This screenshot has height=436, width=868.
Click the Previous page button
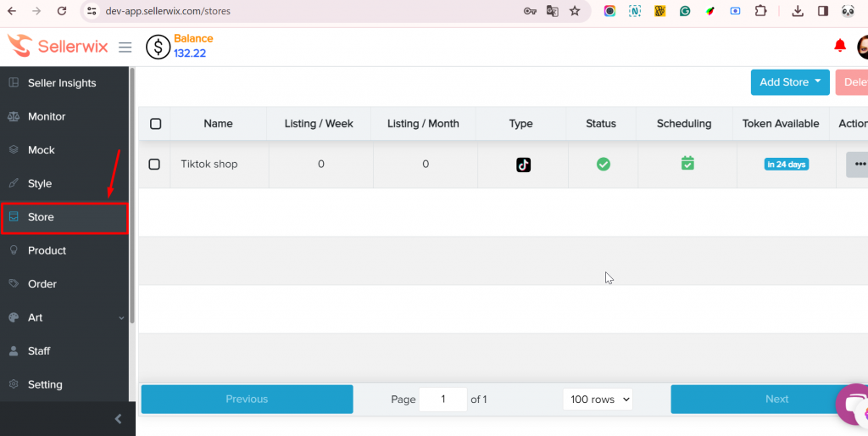(247, 400)
